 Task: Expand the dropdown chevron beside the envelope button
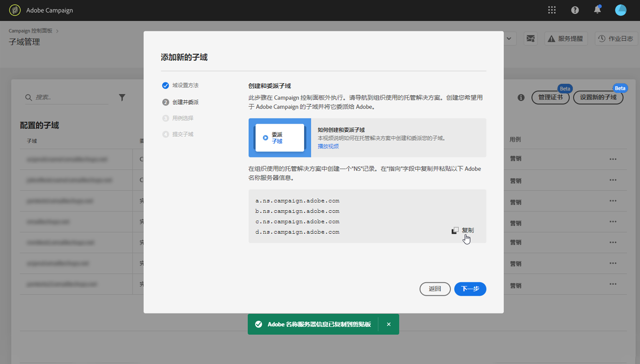tap(509, 39)
